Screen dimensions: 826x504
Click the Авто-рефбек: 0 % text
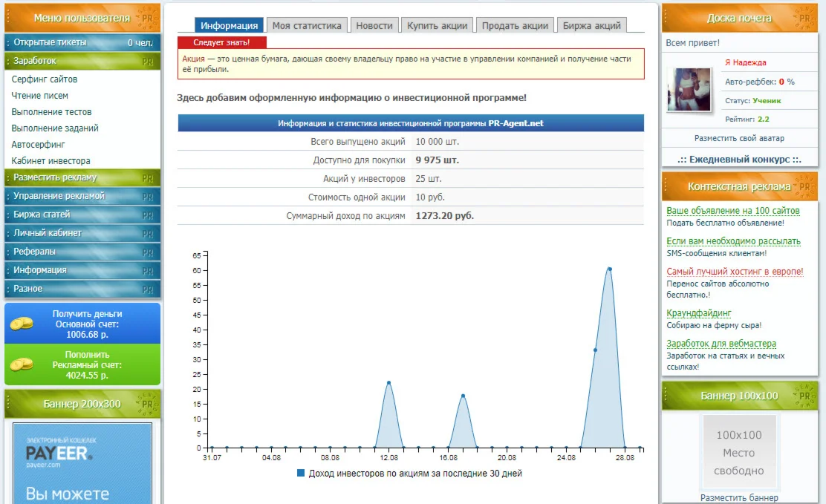coord(760,82)
